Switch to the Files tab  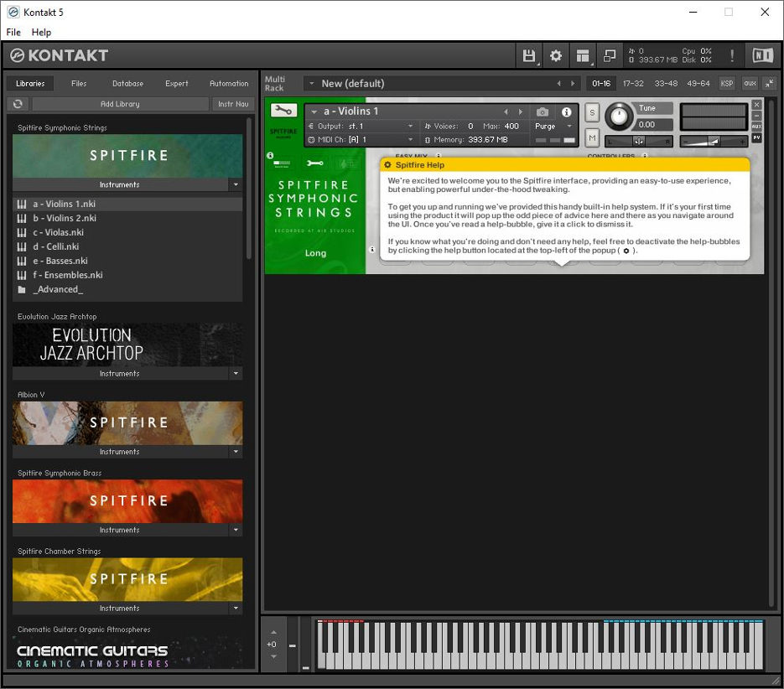tap(79, 84)
